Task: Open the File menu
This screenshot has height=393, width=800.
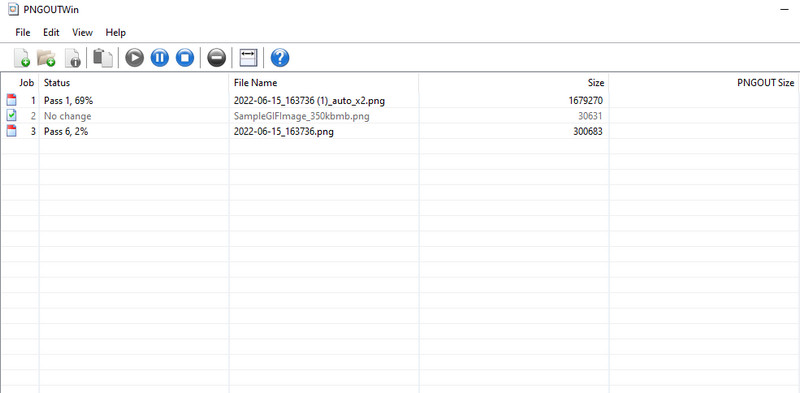Action: coord(23,33)
